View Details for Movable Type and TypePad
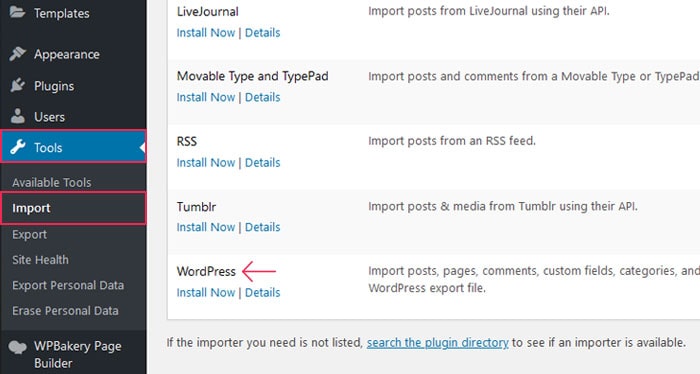This screenshot has height=374, width=700. tap(262, 97)
